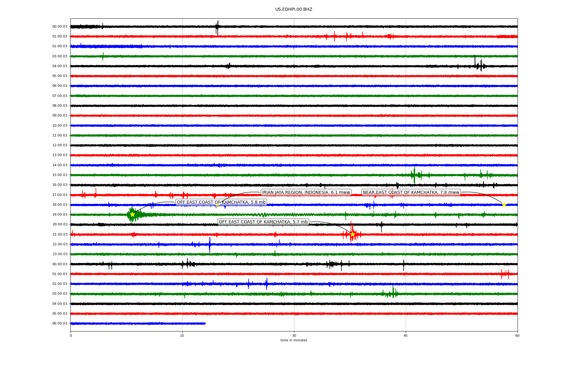Click the yellow star on the 21:00:03 red trace
This screenshot has height=368, width=588.
tap(352, 234)
